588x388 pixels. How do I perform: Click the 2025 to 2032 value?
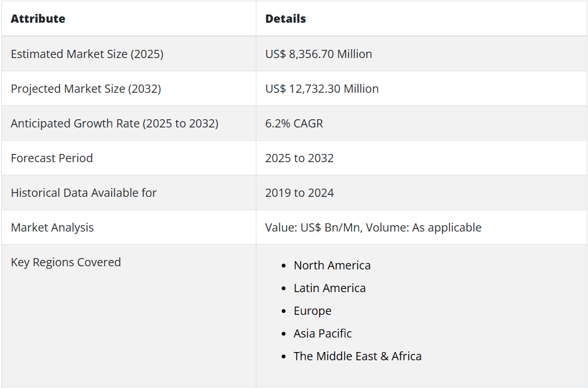[299, 158]
